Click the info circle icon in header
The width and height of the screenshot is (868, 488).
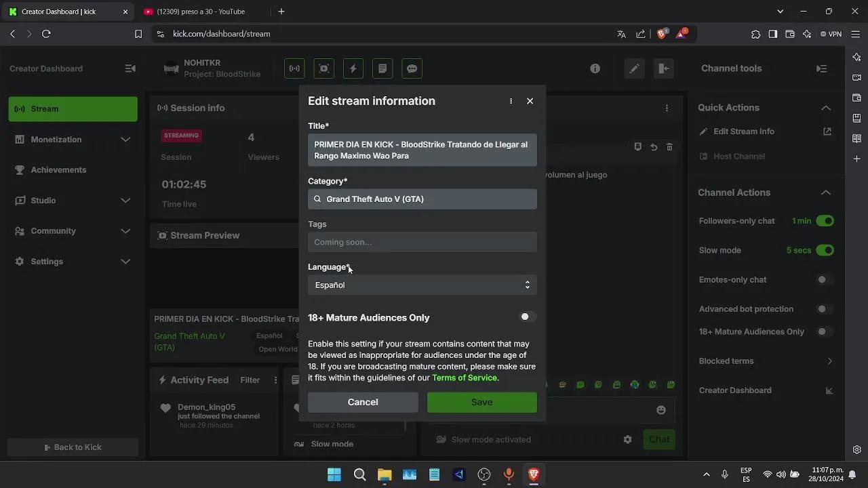(x=595, y=68)
